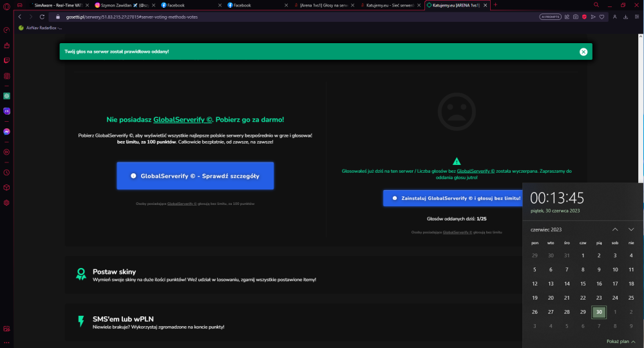This screenshot has width=644, height=348.
Task: Select June 1 in calendar
Action: click(x=583, y=256)
